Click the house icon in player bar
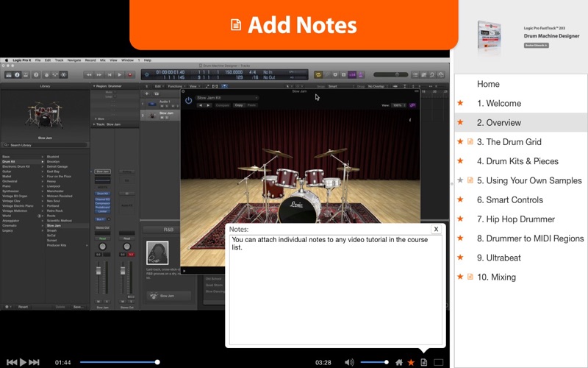 [399, 362]
